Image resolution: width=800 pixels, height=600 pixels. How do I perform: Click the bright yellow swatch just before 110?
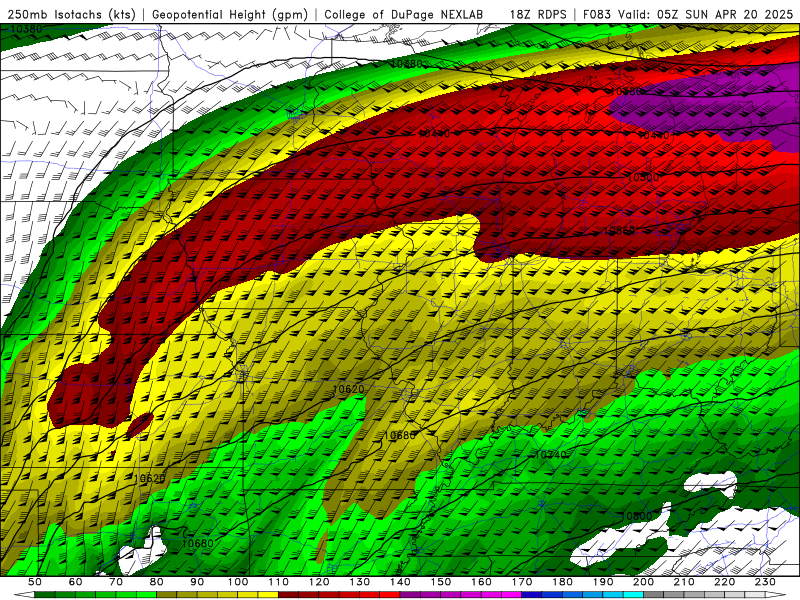click(268, 594)
